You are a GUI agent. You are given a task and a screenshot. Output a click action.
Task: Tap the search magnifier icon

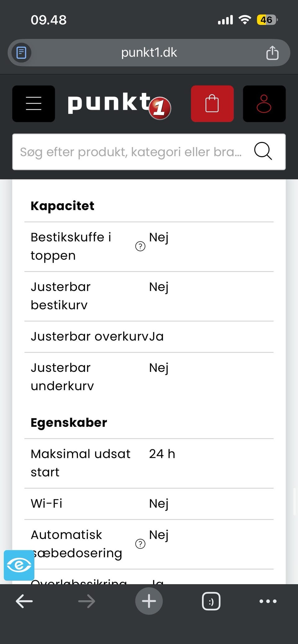tap(263, 151)
